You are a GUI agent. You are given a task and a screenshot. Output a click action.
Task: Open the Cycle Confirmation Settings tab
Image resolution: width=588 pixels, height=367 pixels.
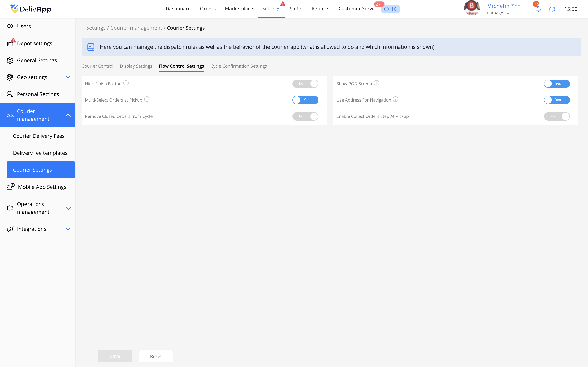(x=238, y=66)
